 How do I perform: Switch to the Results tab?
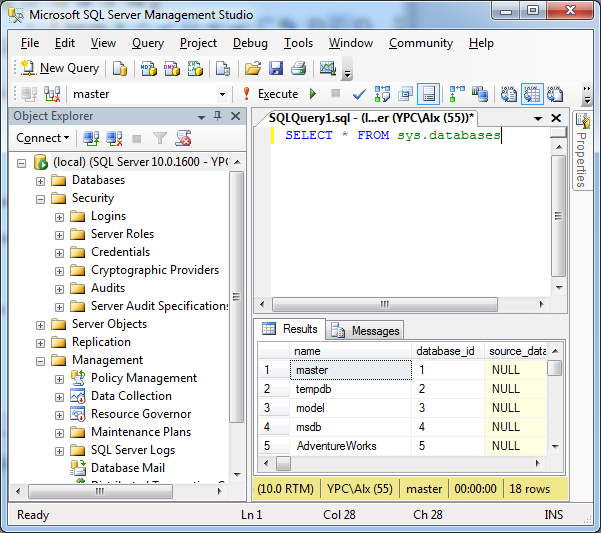click(x=290, y=329)
